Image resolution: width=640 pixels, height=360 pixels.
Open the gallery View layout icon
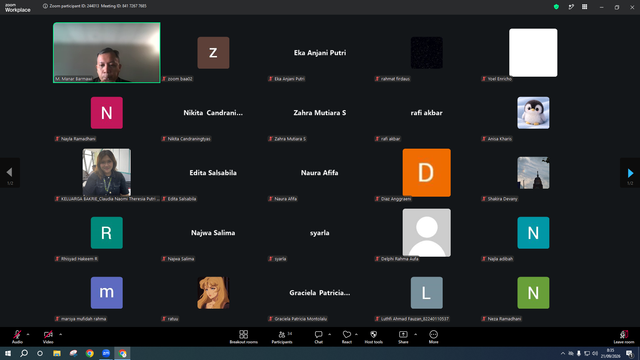(584, 7)
